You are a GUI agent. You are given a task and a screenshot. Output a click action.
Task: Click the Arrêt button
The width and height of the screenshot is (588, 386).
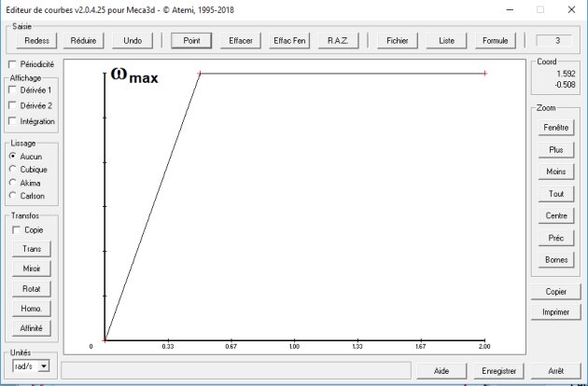[x=555, y=371]
